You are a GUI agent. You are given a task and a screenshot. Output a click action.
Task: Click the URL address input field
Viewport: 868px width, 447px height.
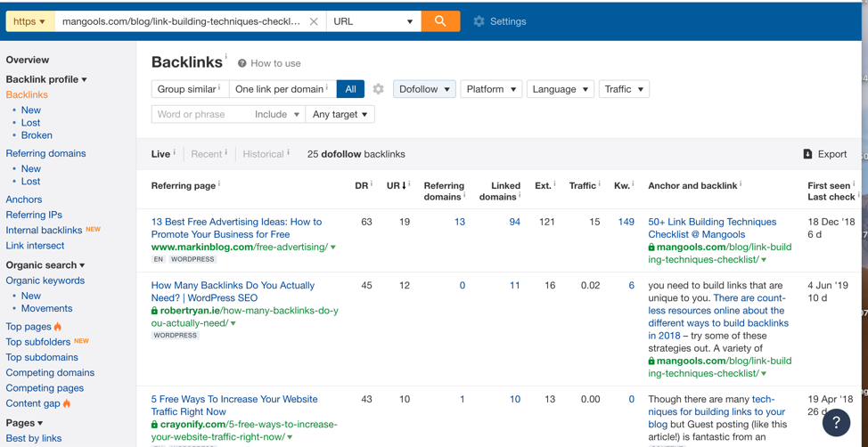point(182,21)
